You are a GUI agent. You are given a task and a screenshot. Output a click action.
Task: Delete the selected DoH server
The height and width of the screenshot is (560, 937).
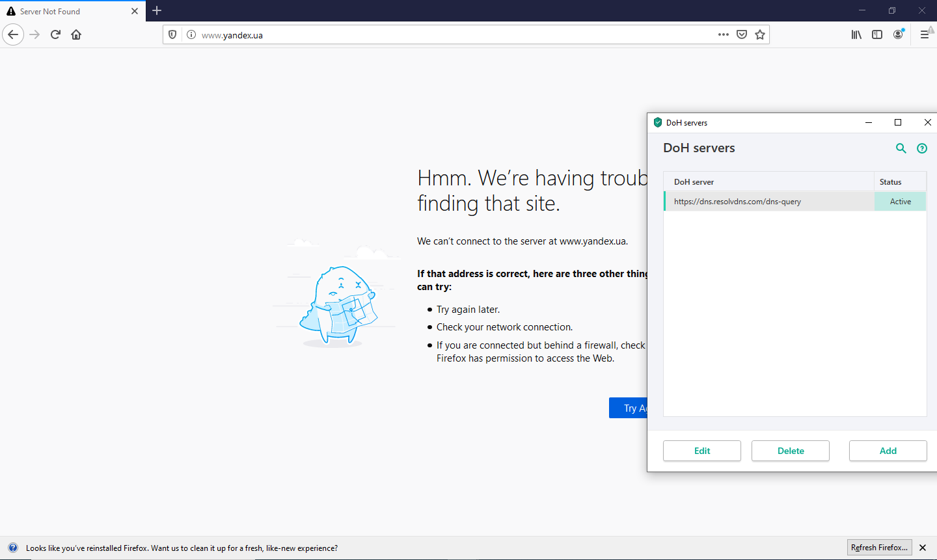click(791, 451)
